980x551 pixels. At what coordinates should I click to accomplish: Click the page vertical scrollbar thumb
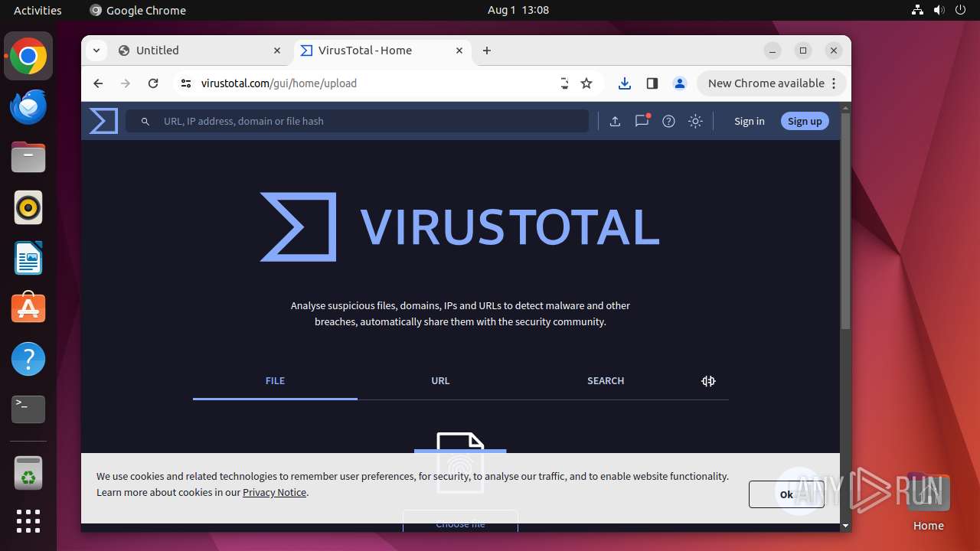(845, 222)
